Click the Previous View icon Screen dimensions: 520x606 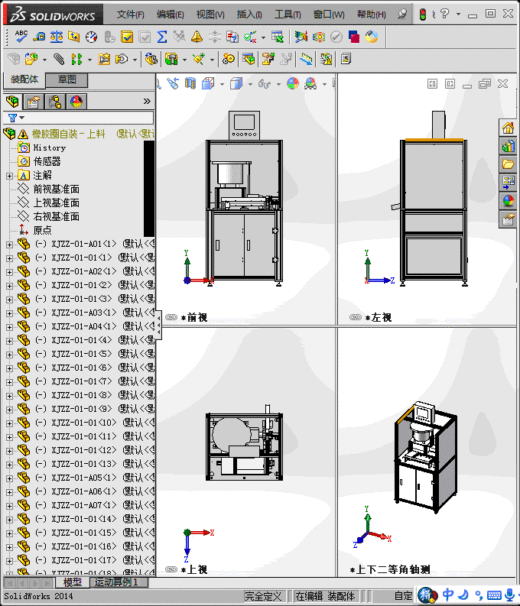tap(173, 83)
